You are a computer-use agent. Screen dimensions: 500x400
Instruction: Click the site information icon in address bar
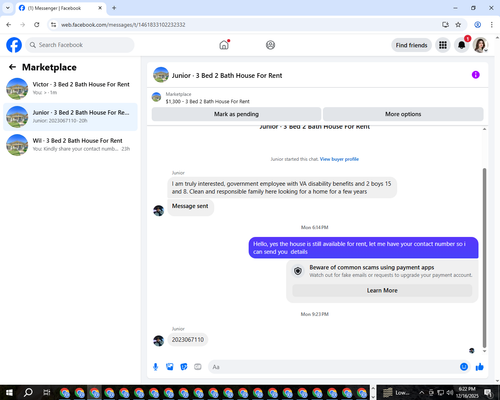(53, 25)
